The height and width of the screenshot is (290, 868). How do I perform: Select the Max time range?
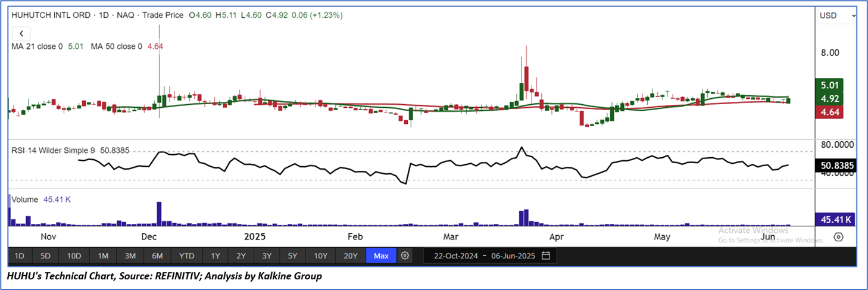pyautogui.click(x=381, y=256)
